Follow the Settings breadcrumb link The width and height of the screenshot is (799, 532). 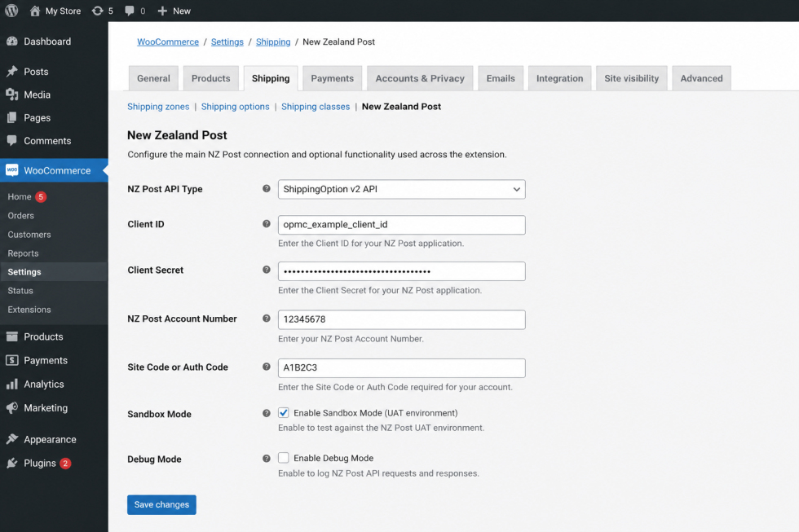[227, 42]
